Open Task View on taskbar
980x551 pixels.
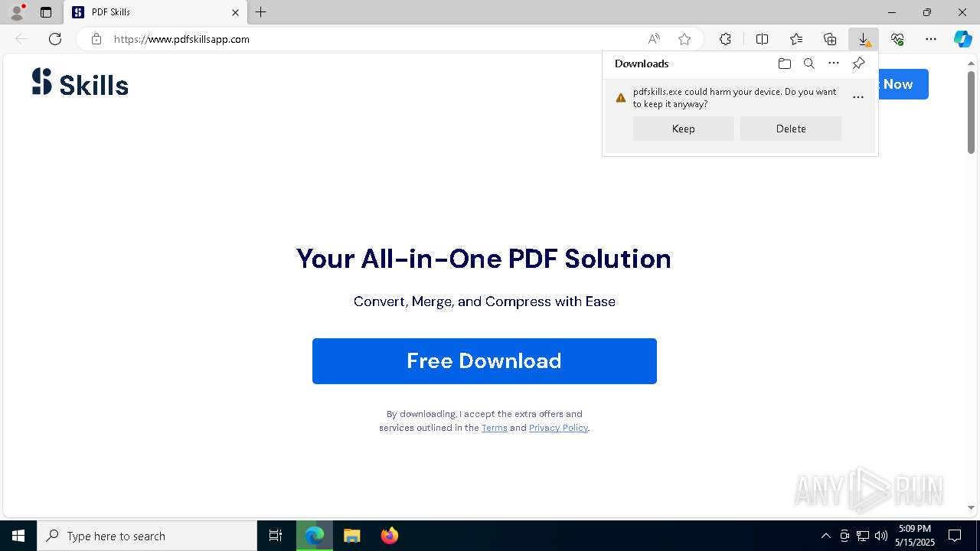276,536
